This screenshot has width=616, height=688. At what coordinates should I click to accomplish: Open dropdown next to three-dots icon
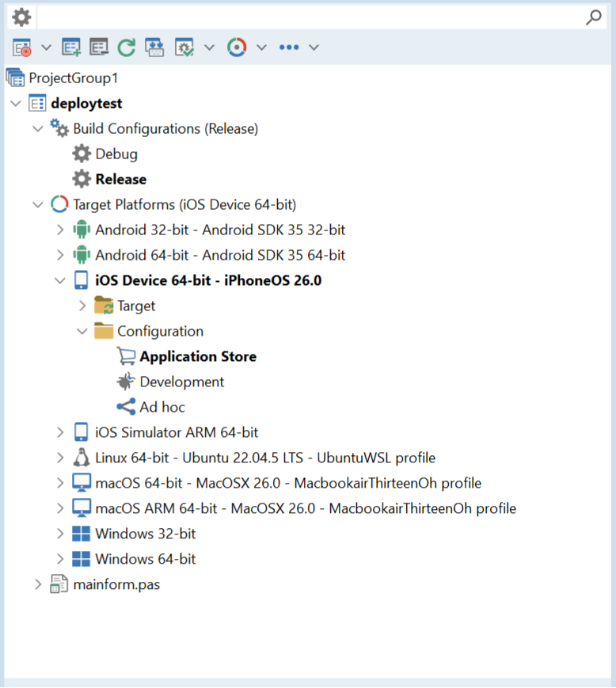click(314, 48)
